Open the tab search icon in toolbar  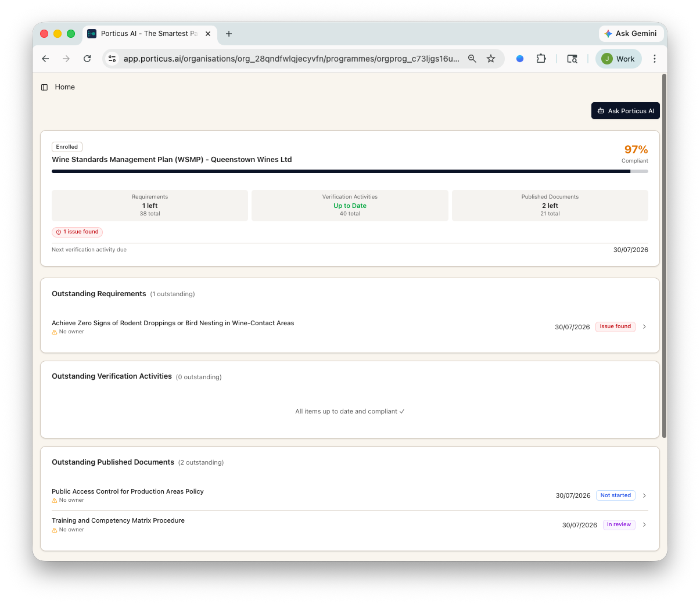point(572,59)
